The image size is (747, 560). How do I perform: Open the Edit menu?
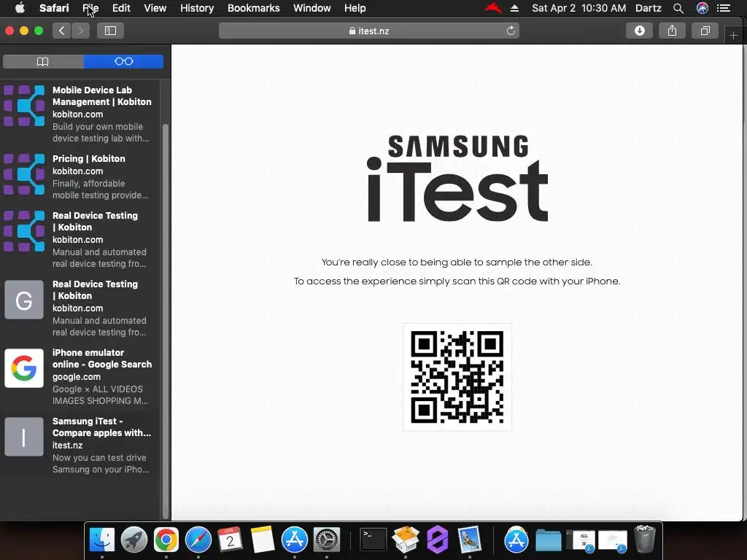(x=121, y=8)
